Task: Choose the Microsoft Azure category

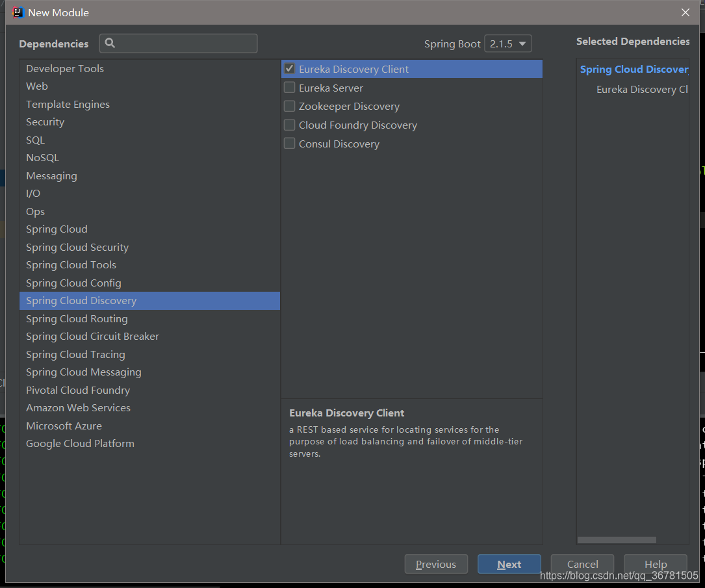Action: [x=149, y=426]
